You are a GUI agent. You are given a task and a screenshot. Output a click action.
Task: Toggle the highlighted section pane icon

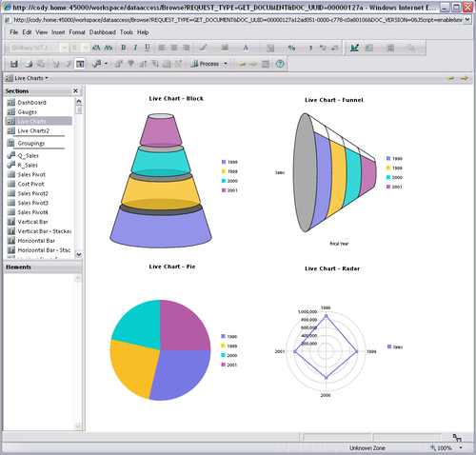(x=80, y=64)
